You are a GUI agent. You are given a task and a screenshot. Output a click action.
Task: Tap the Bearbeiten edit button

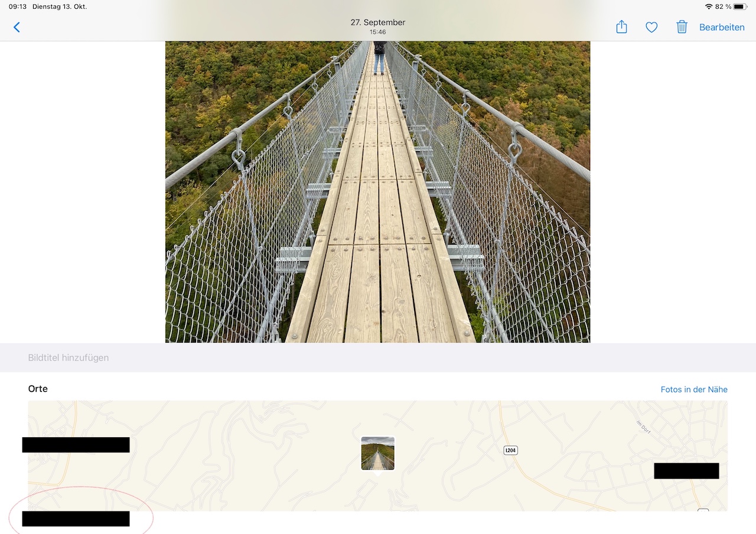(722, 27)
